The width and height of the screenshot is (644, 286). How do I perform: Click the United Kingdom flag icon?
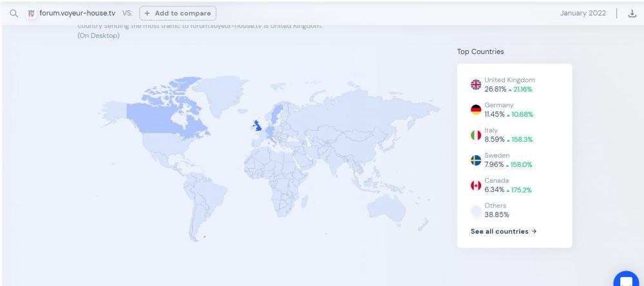(x=476, y=84)
